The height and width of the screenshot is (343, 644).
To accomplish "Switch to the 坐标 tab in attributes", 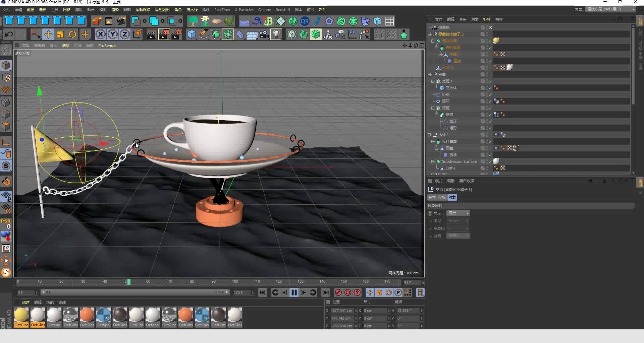I will click(442, 197).
